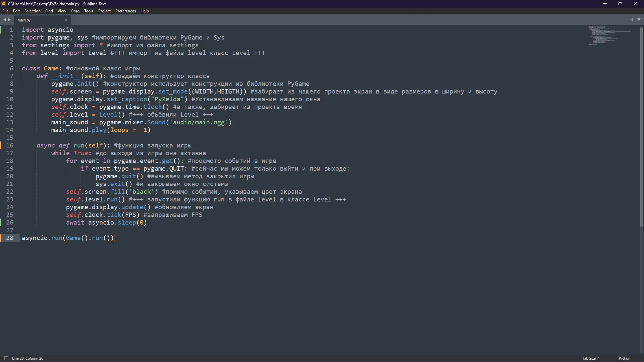Toggle side bar icon in status bar
Image resolution: width=644 pixels, height=362 pixels.
pyautogui.click(x=6, y=358)
